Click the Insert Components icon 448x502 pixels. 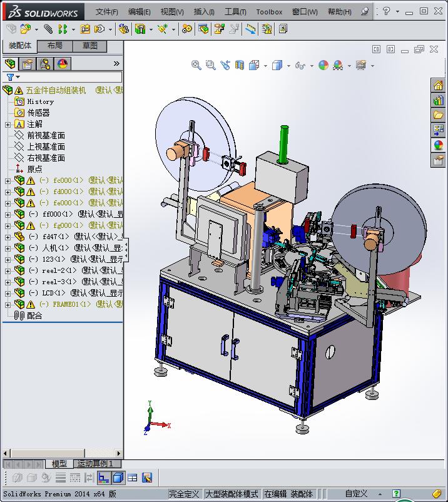tap(26, 29)
